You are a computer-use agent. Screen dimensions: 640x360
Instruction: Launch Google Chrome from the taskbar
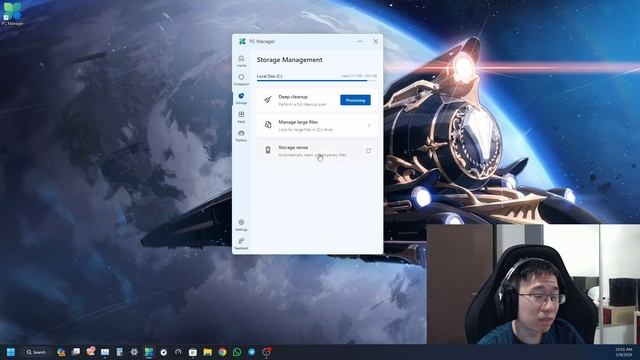click(222, 352)
